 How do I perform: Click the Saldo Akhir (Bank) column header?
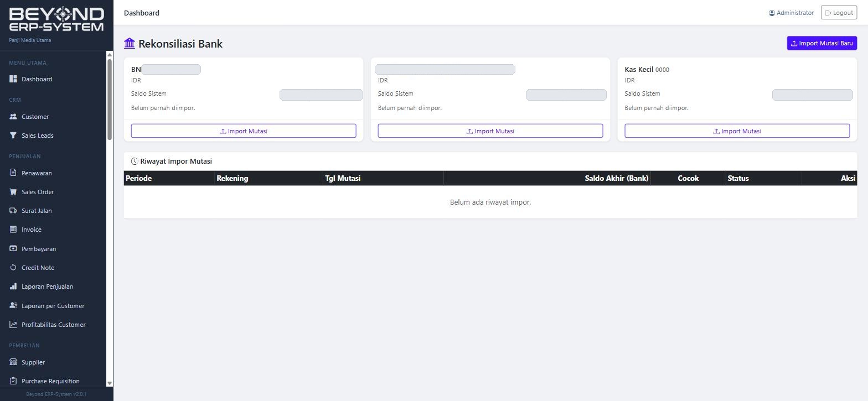click(x=547, y=178)
